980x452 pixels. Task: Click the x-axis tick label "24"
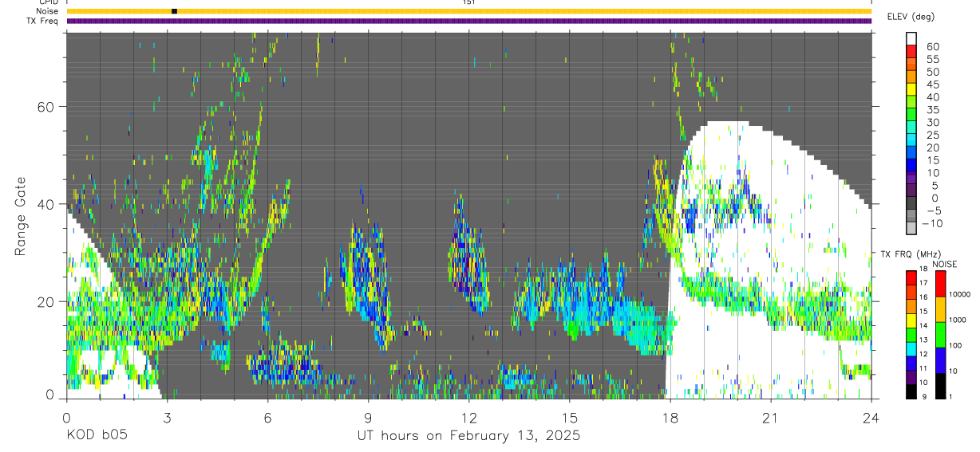[x=871, y=418]
